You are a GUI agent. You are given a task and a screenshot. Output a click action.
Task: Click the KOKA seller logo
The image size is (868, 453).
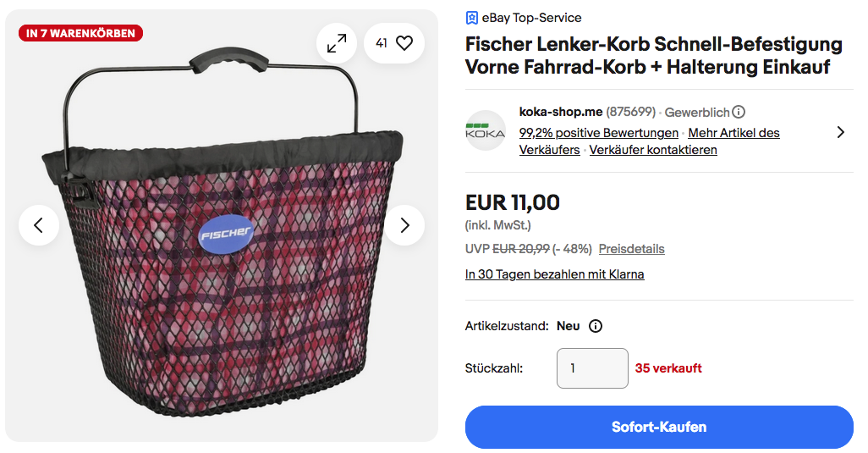(x=486, y=131)
